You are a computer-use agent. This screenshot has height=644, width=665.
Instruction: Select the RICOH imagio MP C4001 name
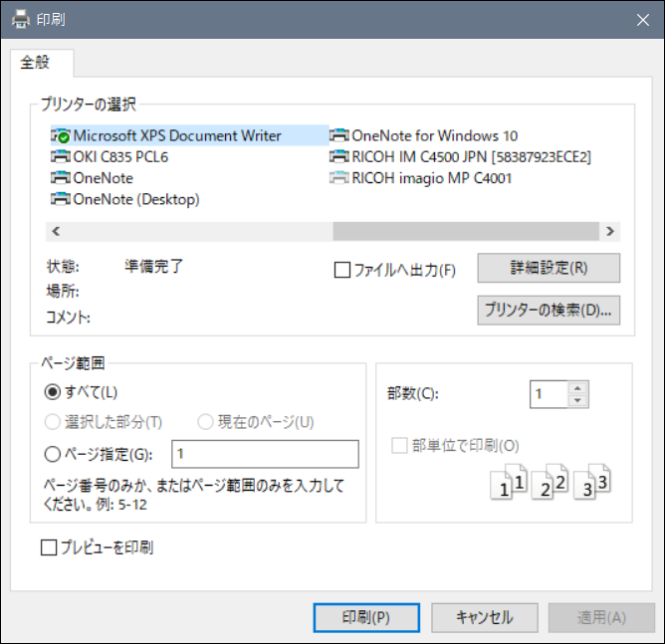pos(432,178)
